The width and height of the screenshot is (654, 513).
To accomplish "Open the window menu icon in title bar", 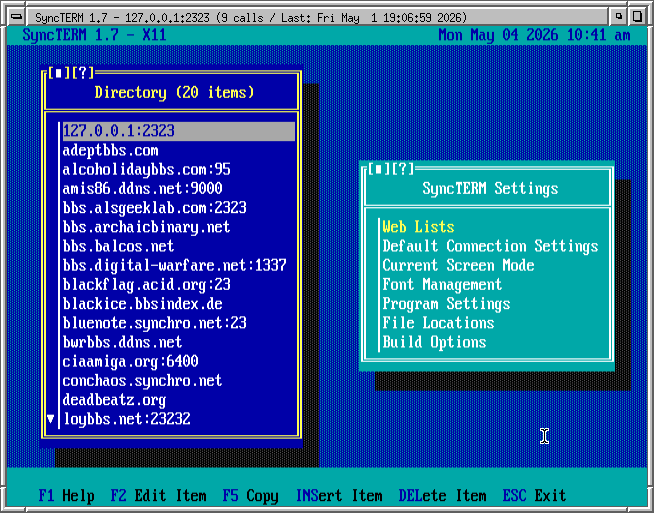I will (x=17, y=17).
